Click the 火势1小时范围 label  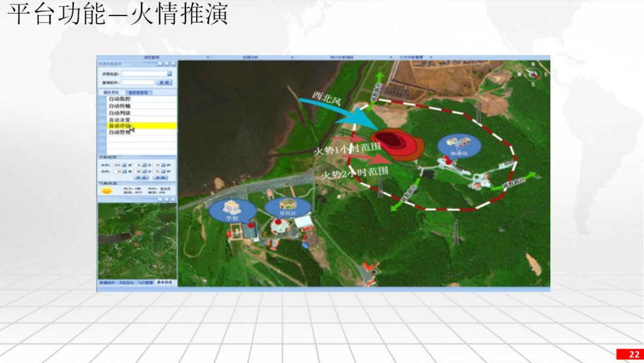pos(348,149)
